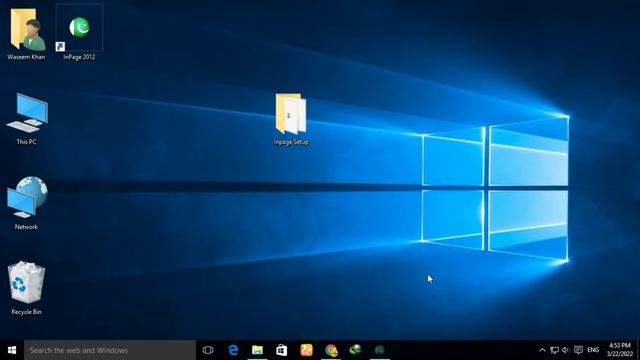The width and height of the screenshot is (640, 360).
Task: Show hidden system tray icons
Action: [x=542, y=350]
